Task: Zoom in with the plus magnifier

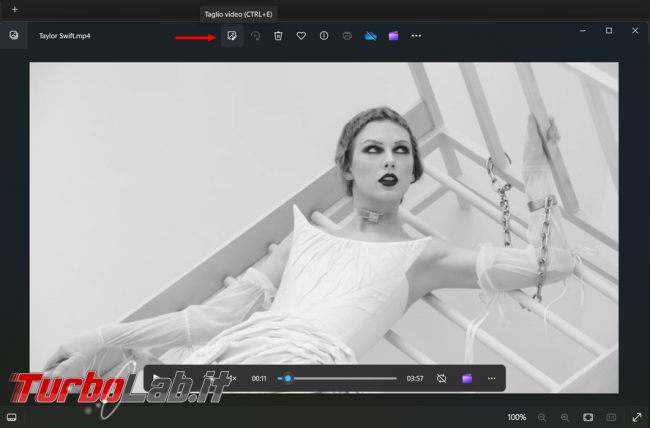Action: (x=565, y=418)
